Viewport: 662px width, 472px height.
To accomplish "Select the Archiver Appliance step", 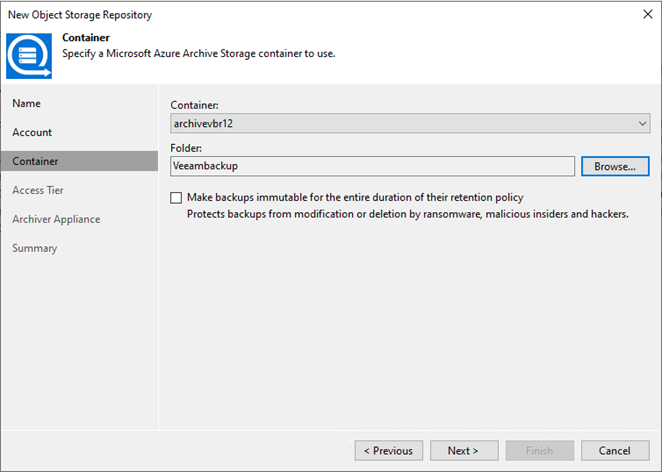I will 56,220.
